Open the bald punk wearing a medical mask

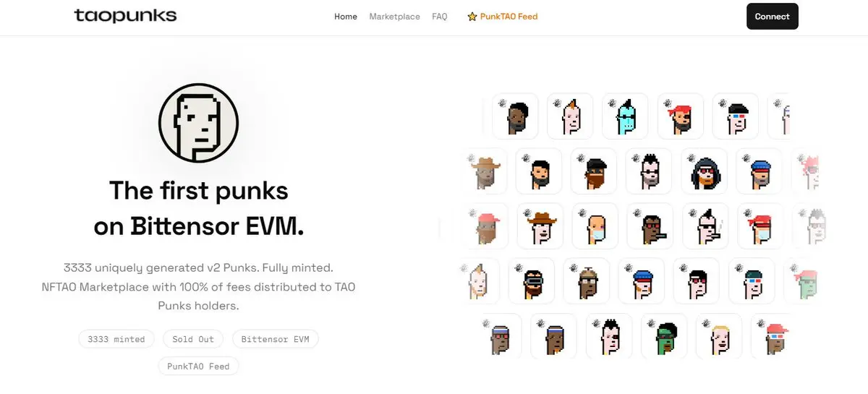[x=595, y=226]
